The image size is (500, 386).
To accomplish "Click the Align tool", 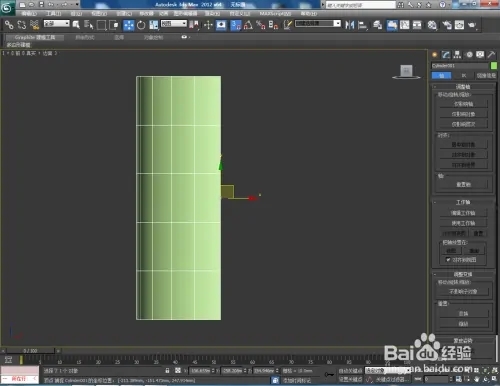I will [x=362, y=25].
